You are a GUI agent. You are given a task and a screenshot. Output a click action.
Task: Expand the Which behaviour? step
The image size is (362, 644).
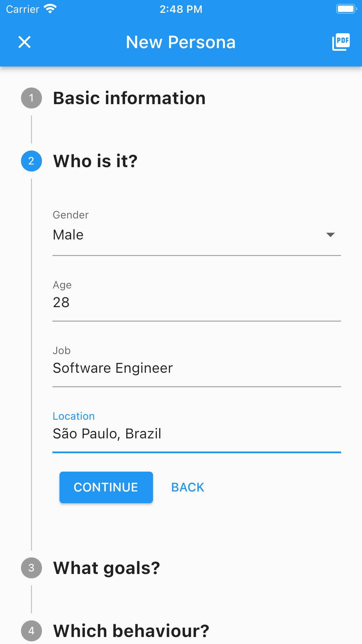131,631
